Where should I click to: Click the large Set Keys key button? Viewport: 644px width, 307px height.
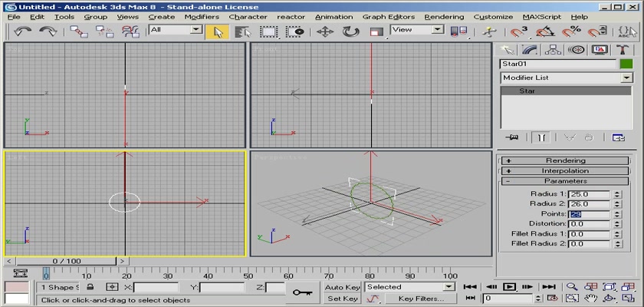point(303,292)
